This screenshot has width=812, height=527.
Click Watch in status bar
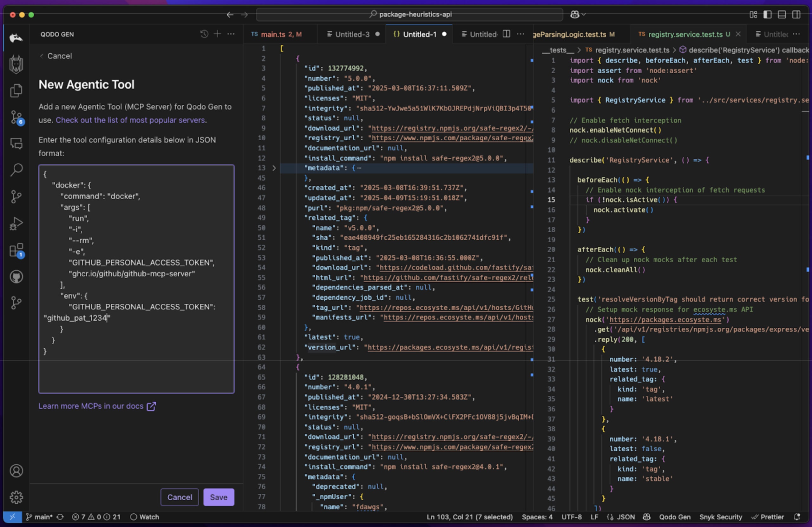point(145,517)
